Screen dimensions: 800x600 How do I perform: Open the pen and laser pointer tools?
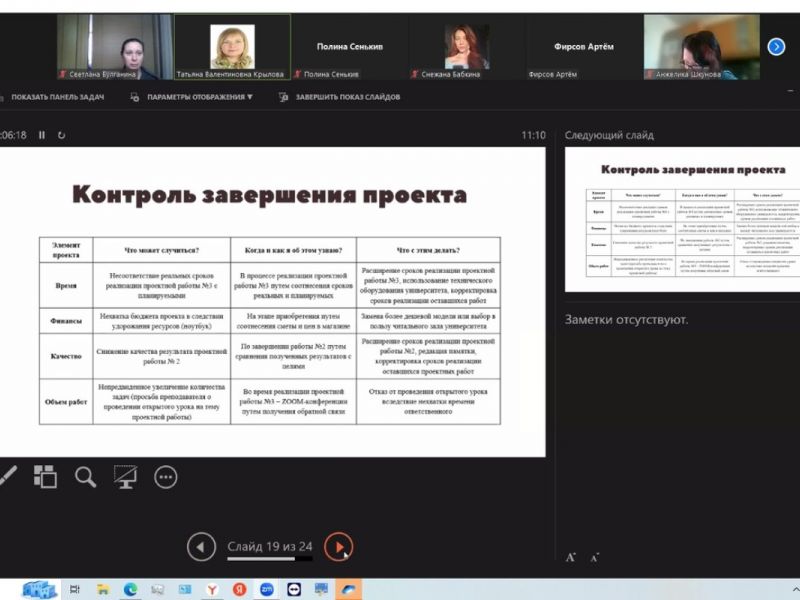point(6,477)
